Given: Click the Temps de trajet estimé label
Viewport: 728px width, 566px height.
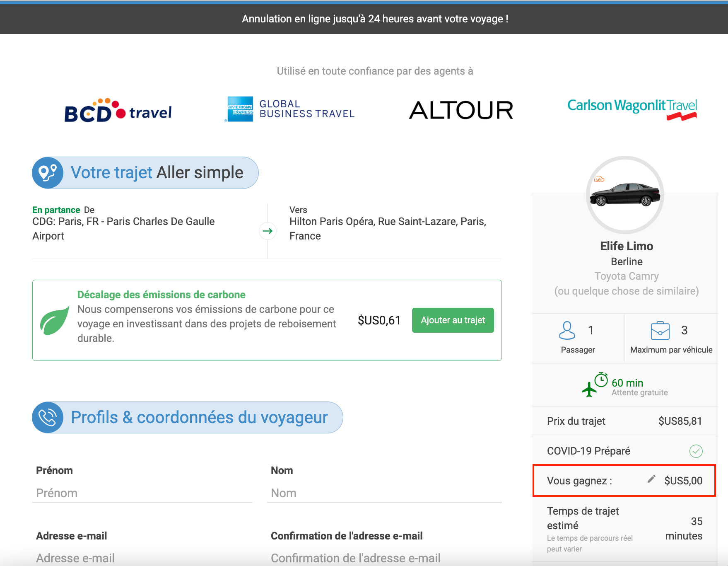Looking at the screenshot, I should [583, 518].
